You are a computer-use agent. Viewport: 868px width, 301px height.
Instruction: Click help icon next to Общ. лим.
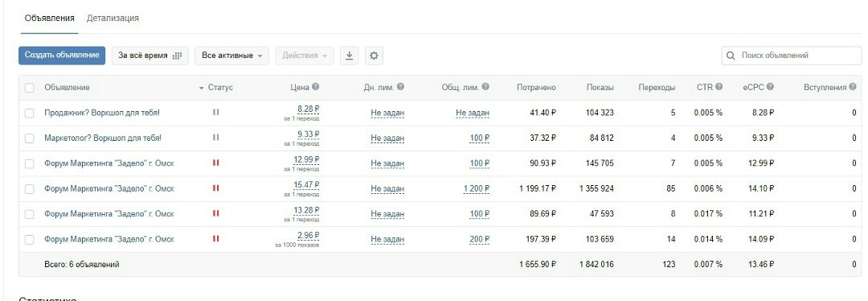coord(485,87)
